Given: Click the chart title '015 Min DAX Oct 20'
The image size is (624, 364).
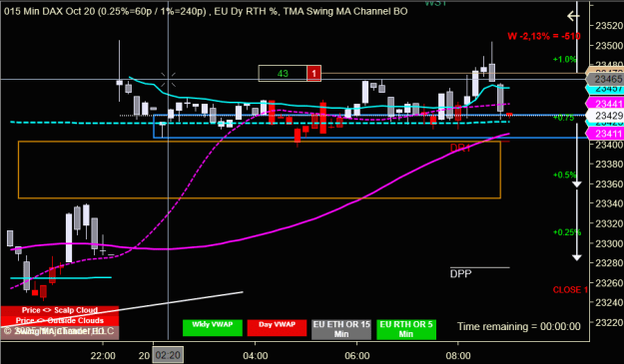Looking at the screenshot, I should [50, 11].
